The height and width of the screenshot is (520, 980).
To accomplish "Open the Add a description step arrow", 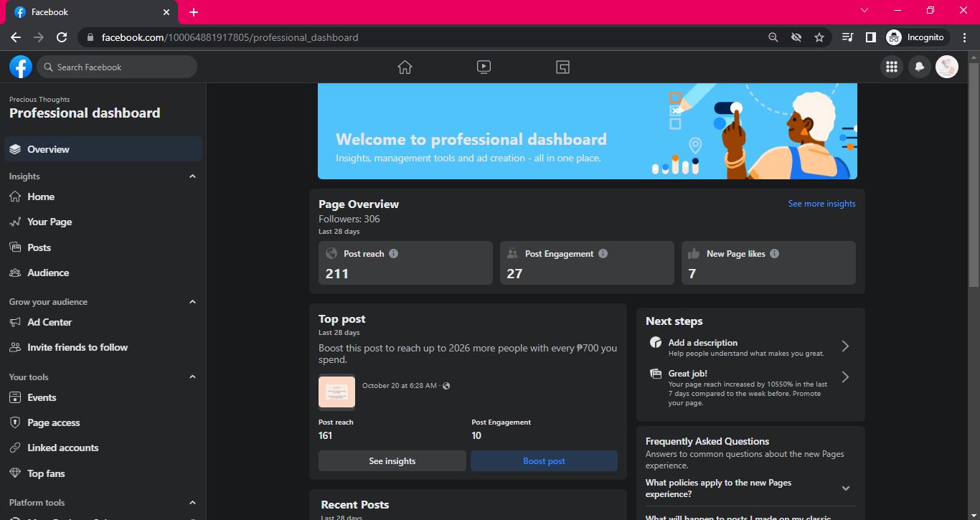I will coord(845,346).
